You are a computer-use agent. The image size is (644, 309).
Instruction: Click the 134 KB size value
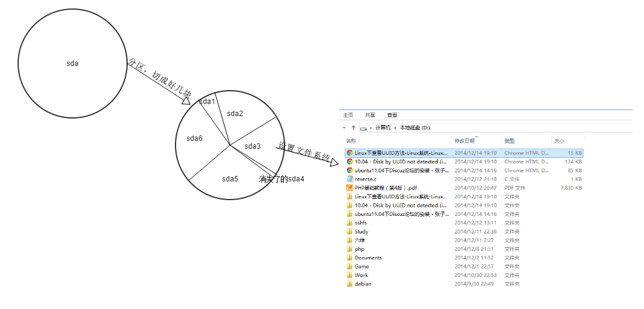tap(573, 161)
